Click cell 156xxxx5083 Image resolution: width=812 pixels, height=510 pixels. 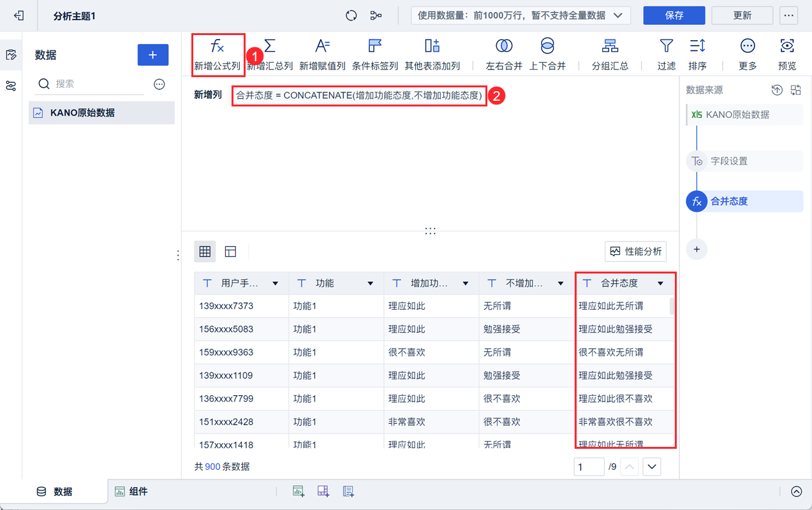[x=241, y=329]
